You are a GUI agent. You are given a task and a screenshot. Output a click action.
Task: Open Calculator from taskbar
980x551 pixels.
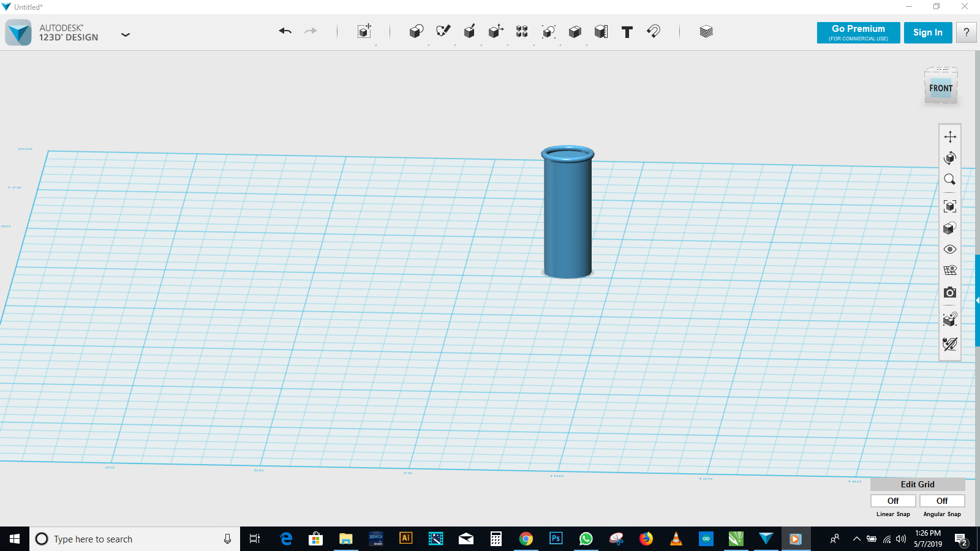[496, 539]
